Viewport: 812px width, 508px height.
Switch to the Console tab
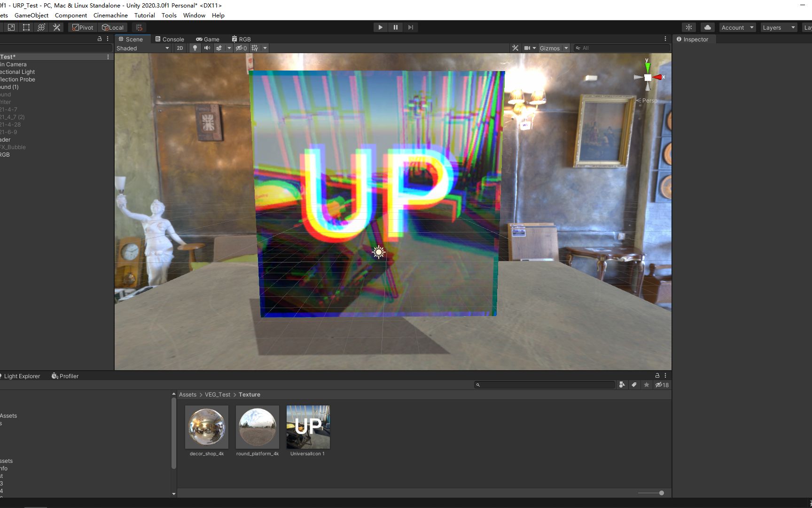[x=170, y=39]
